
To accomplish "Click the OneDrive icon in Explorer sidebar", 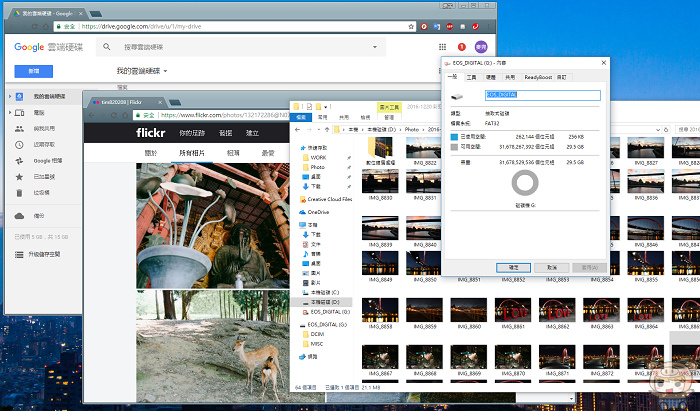I will 303,212.
